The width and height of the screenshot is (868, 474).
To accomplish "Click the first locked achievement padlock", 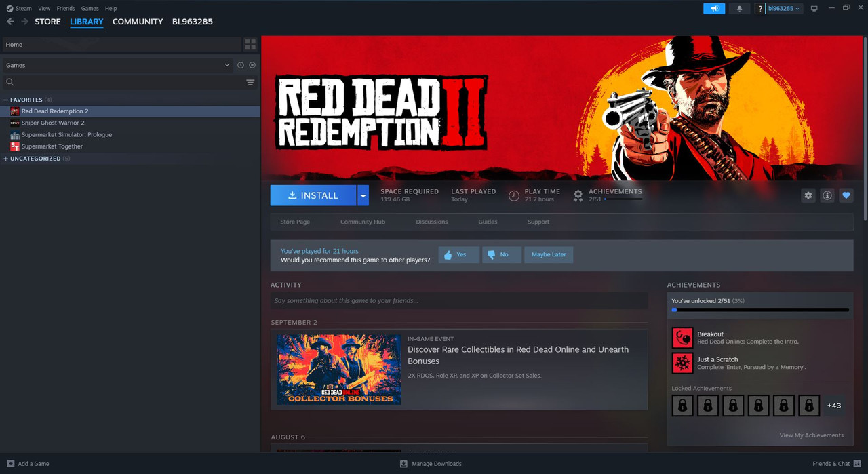I will click(682, 406).
